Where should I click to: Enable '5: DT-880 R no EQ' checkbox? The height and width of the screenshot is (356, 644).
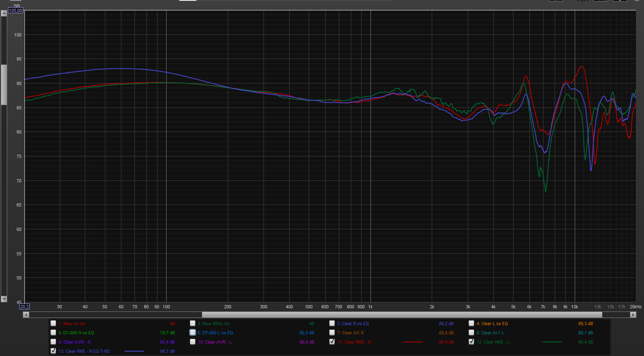[x=53, y=332]
